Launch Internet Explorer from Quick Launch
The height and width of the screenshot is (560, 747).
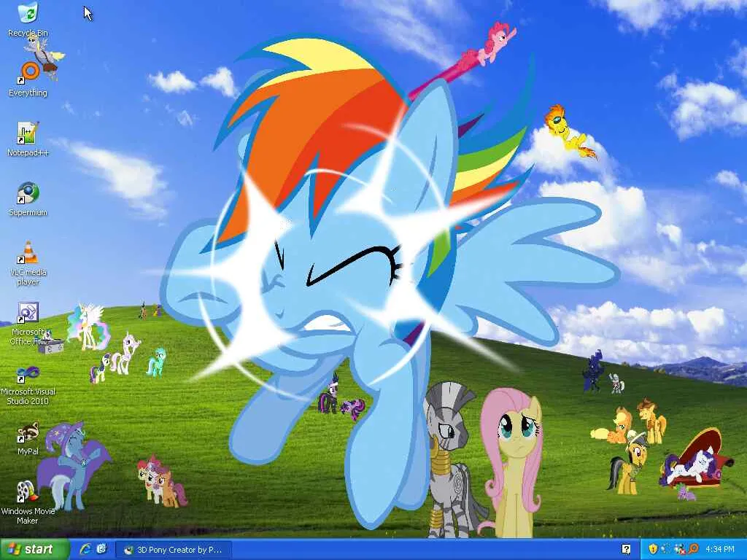click(86, 549)
